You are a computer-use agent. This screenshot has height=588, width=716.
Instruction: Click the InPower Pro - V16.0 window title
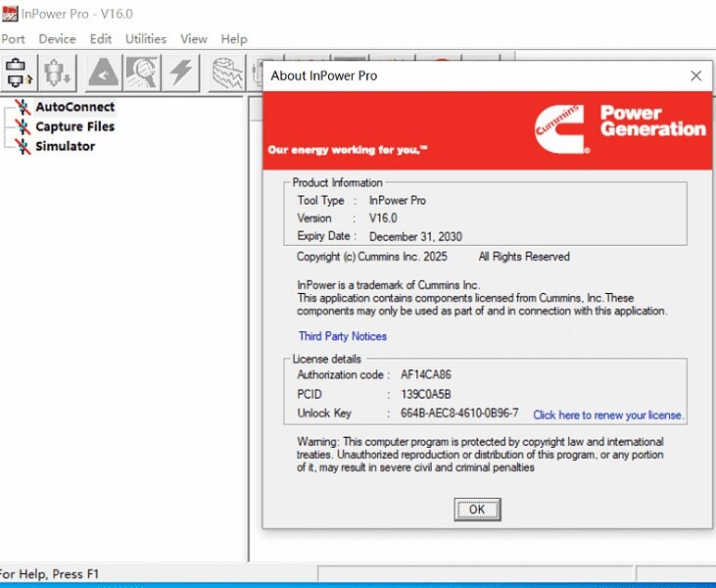pos(76,14)
